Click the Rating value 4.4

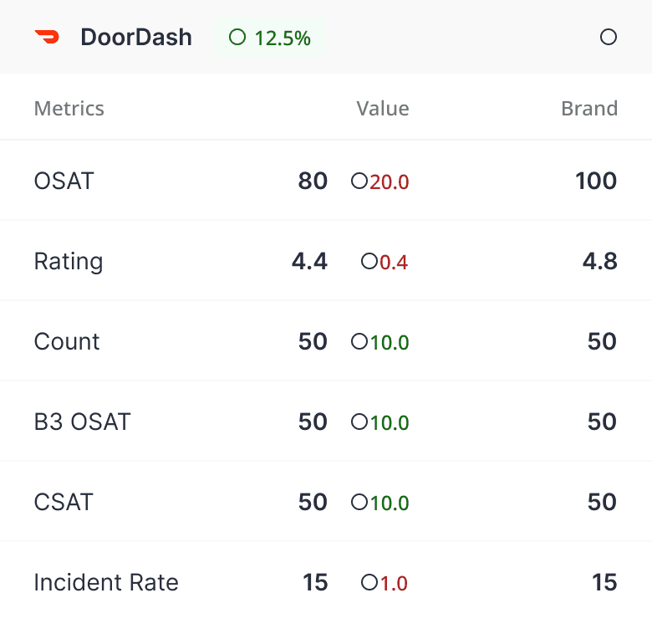(309, 262)
